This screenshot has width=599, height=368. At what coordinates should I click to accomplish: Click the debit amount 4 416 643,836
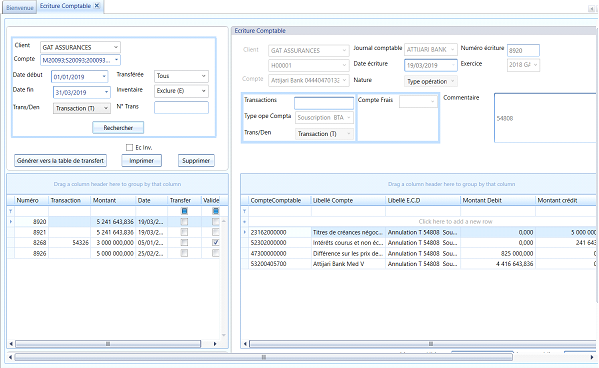click(514, 264)
